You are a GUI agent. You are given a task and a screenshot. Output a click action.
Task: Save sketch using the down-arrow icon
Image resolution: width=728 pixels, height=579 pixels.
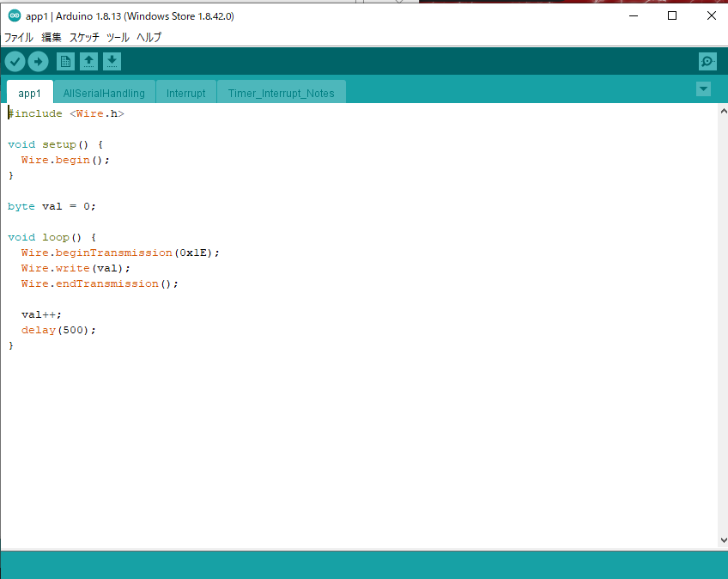click(x=112, y=61)
